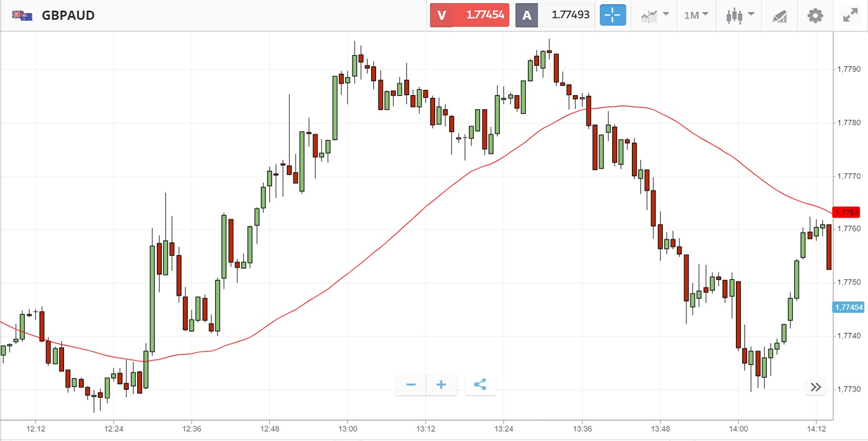
Task: Toggle the crosshair cursor tool
Action: 613,15
